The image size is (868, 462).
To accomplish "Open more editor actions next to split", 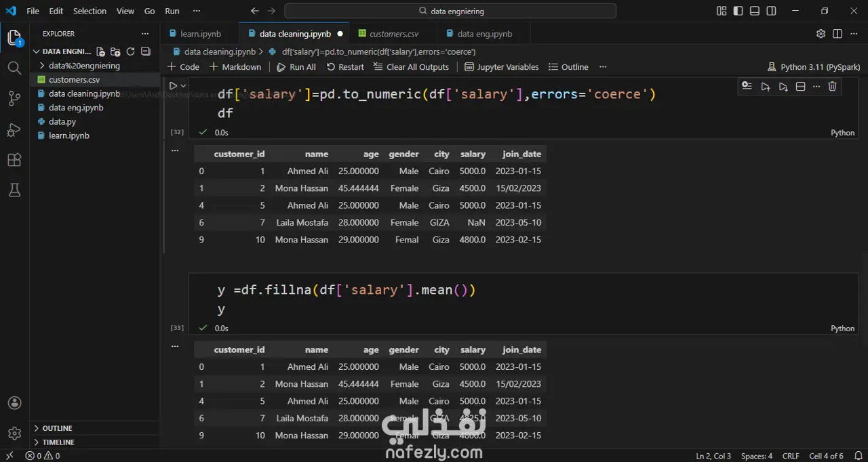I will click(854, 34).
